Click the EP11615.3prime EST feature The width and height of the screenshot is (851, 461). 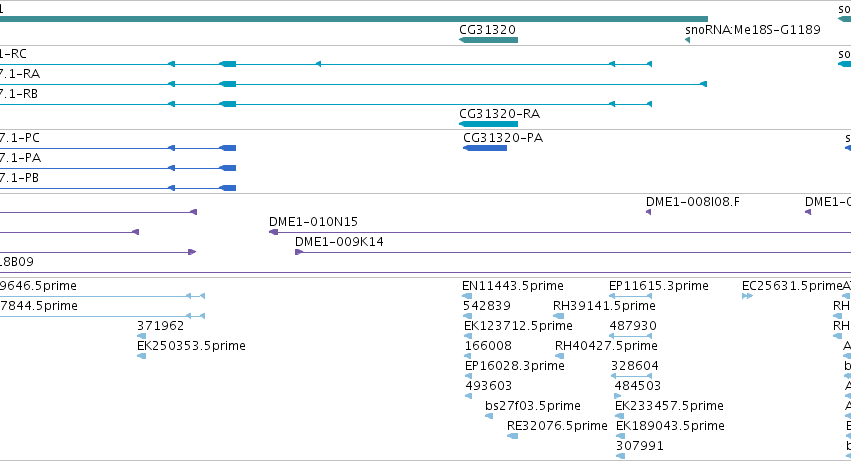pyautogui.click(x=630, y=296)
